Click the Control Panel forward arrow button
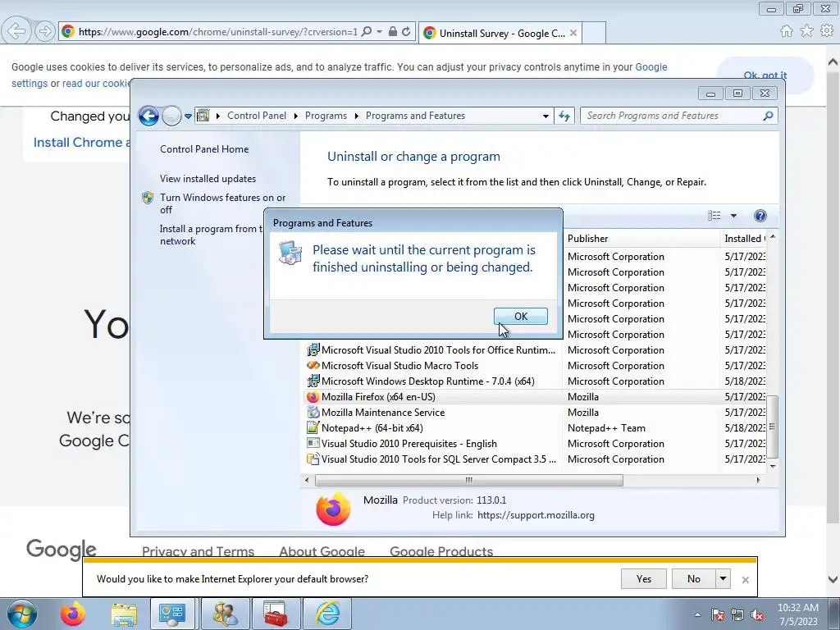The width and height of the screenshot is (840, 630). click(171, 116)
